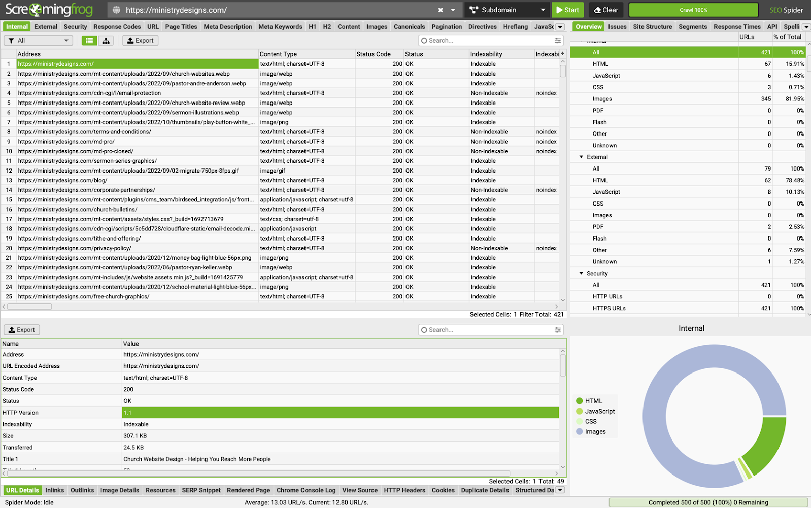Screen dimensions: 812x508
Task: Collapse the External section in Overview
Action: pos(582,157)
